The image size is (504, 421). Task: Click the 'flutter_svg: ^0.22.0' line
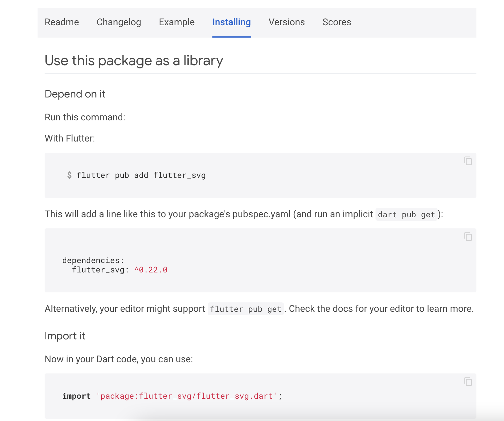pyautogui.click(x=120, y=270)
